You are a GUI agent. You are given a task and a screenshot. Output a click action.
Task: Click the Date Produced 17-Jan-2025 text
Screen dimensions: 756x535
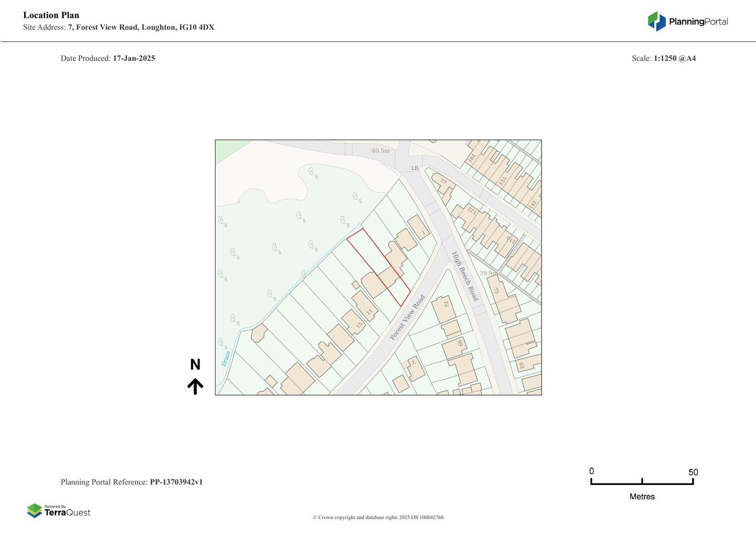[108, 59]
